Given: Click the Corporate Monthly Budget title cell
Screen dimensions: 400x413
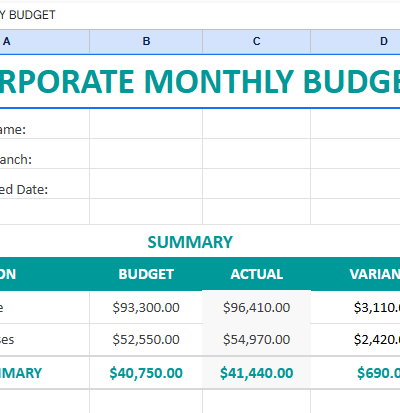Looking at the screenshot, I should point(200,81).
